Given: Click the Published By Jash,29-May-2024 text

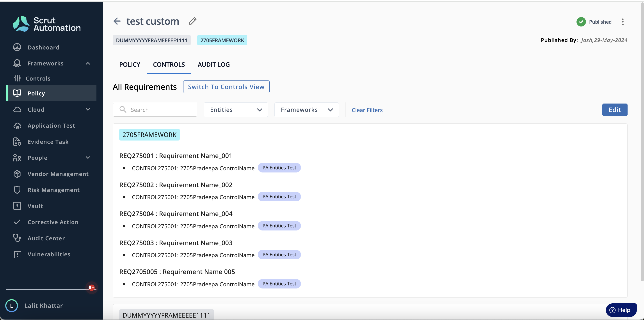Looking at the screenshot, I should click(584, 40).
